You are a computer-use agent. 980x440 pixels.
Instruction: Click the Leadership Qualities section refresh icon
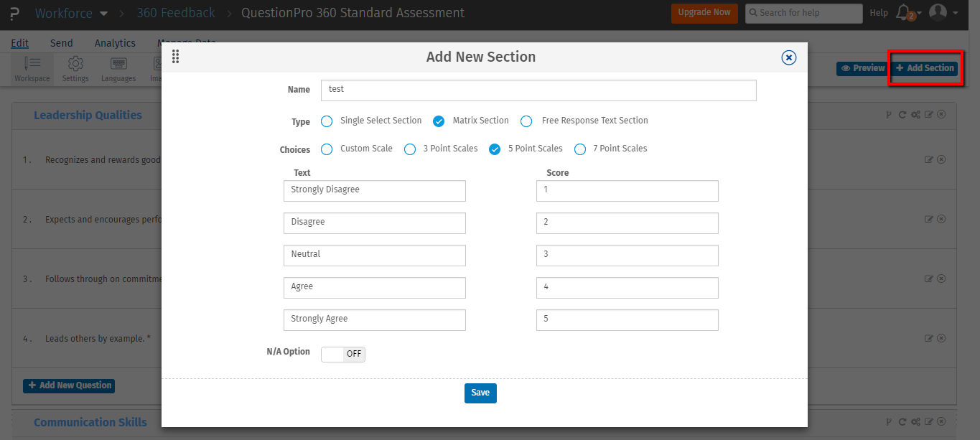(x=902, y=115)
